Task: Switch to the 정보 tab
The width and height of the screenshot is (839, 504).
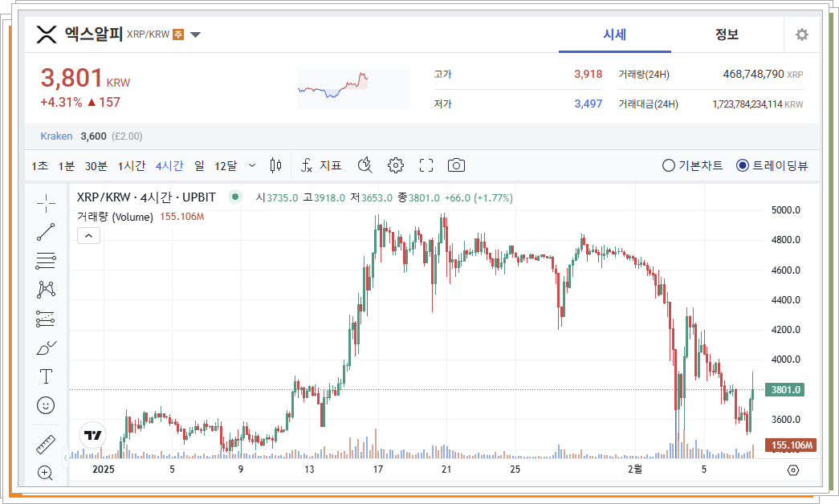Action: (x=727, y=35)
